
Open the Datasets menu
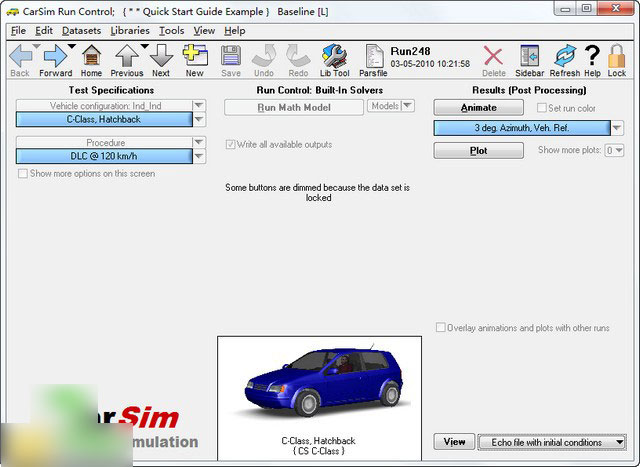[x=81, y=31]
